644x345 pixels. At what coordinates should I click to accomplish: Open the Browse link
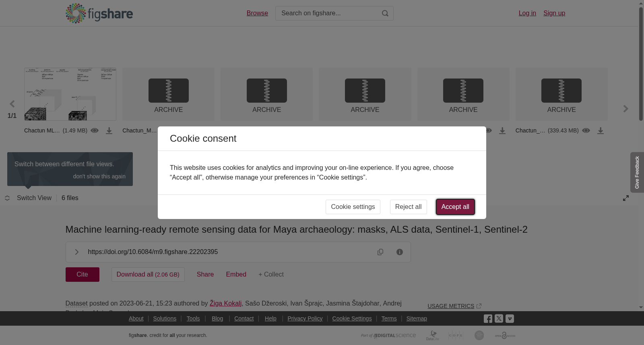[257, 13]
